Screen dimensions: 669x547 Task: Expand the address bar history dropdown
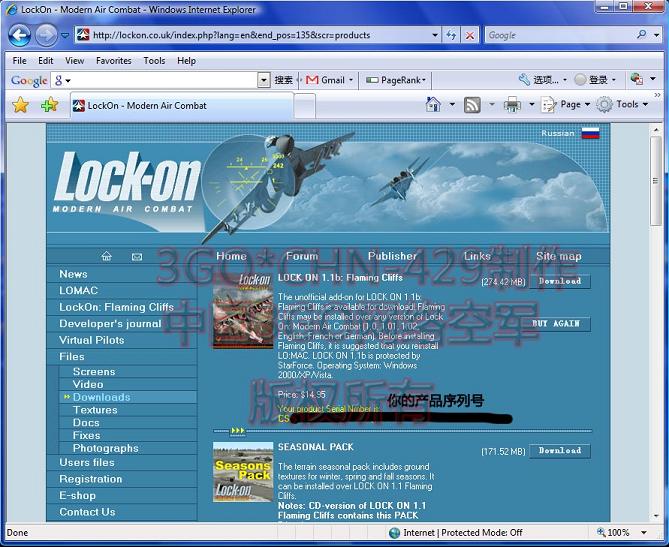435,35
